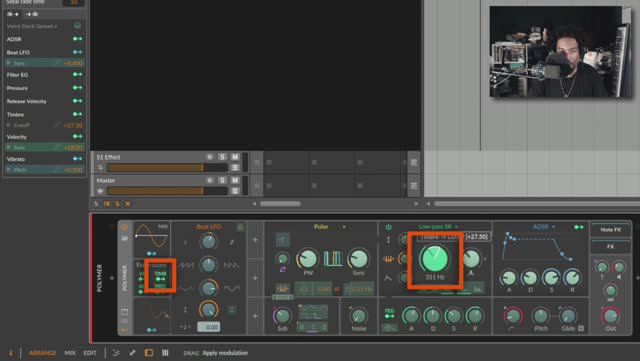Open the Low-pass SK filter type dropdown
This screenshot has width=640, height=361.
[x=456, y=227]
